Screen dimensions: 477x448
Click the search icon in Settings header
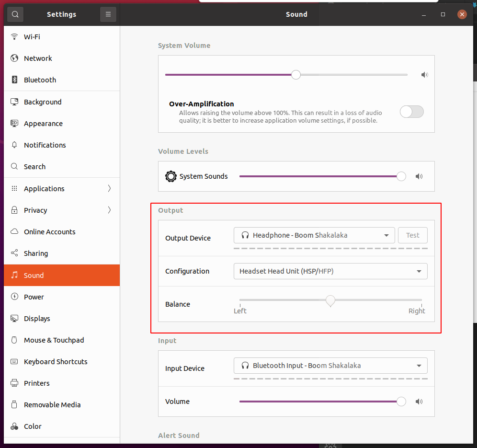[15, 14]
